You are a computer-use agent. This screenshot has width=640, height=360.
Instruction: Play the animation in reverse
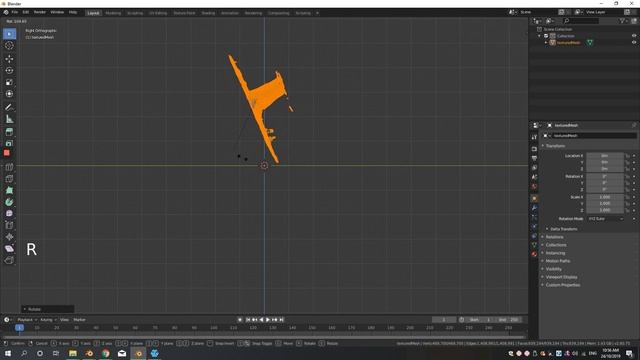click(261, 320)
